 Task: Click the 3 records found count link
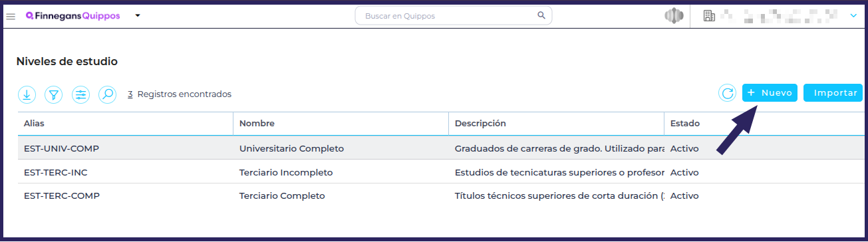pos(130,94)
